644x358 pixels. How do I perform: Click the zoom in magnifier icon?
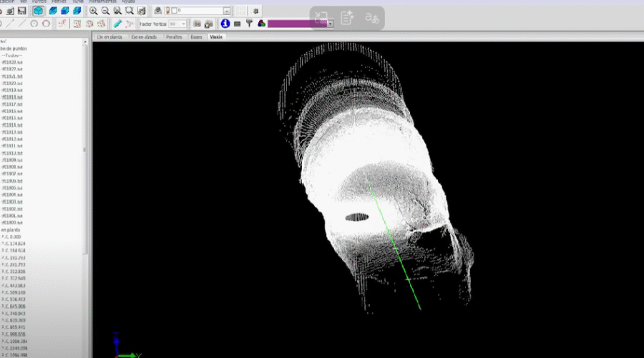[x=94, y=11]
